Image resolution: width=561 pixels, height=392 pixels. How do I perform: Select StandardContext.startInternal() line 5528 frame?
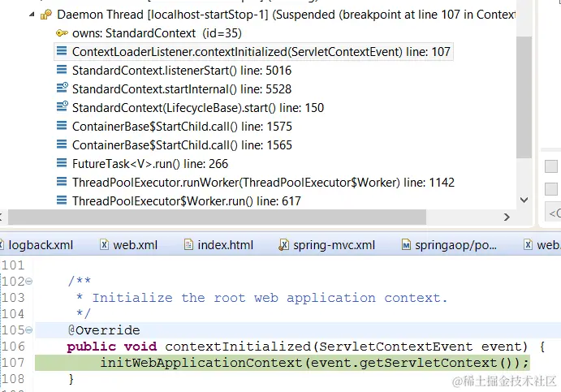(x=182, y=89)
